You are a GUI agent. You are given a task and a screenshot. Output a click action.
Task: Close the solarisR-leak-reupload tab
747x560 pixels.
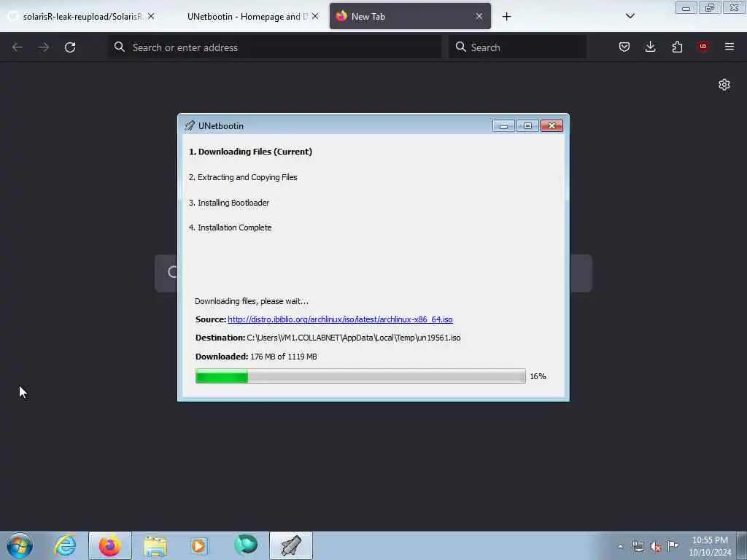[151, 17]
